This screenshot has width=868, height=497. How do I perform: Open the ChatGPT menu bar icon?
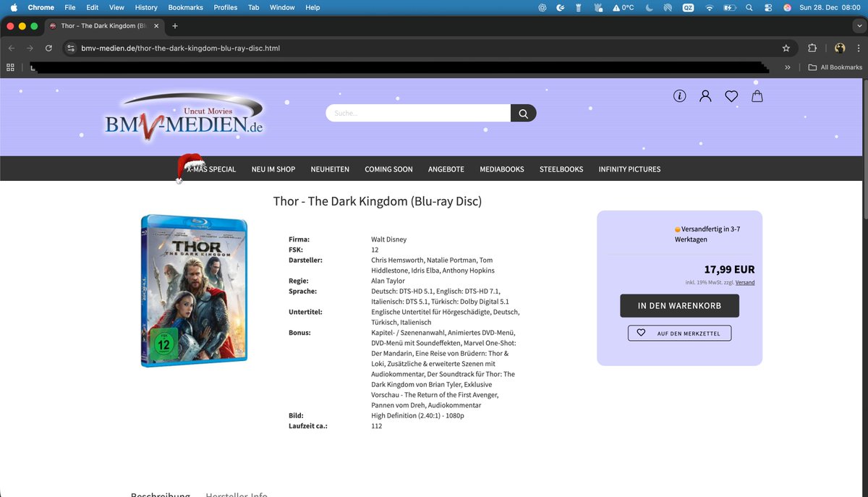coord(542,7)
